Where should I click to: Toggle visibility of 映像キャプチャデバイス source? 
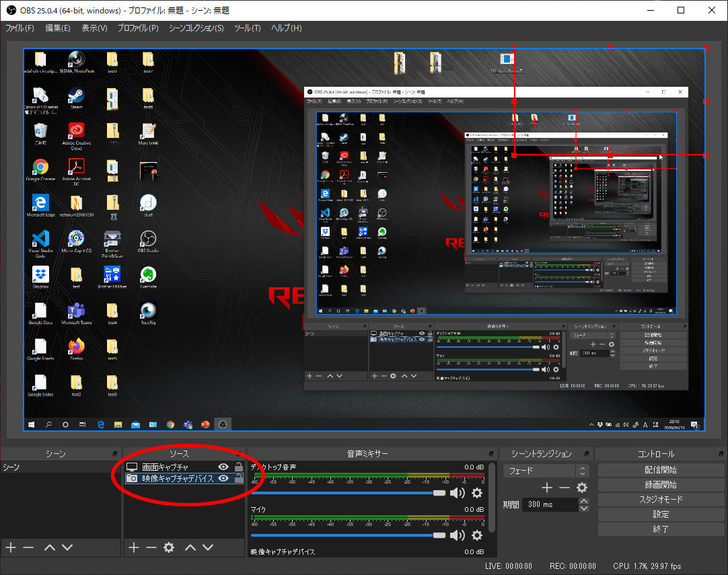[x=223, y=478]
